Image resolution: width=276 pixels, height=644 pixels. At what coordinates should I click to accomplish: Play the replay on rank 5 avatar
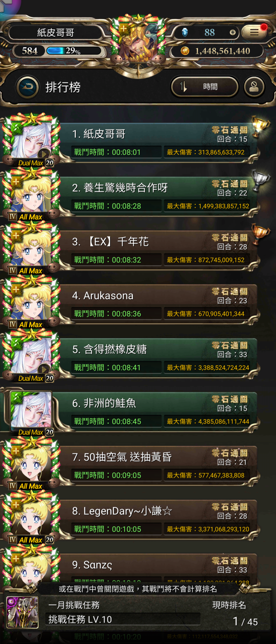coord(44,369)
